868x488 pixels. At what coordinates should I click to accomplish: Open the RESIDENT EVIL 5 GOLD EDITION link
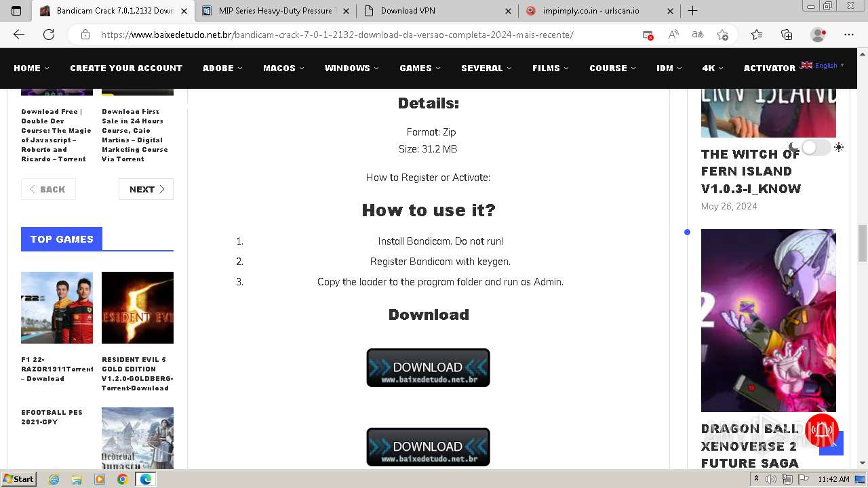[x=137, y=374]
